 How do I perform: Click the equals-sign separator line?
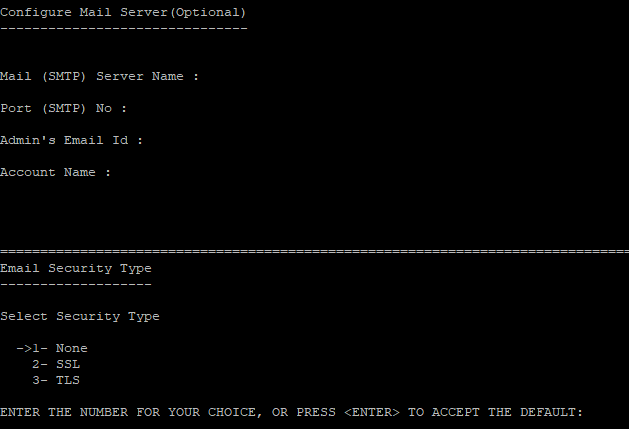tap(314, 252)
